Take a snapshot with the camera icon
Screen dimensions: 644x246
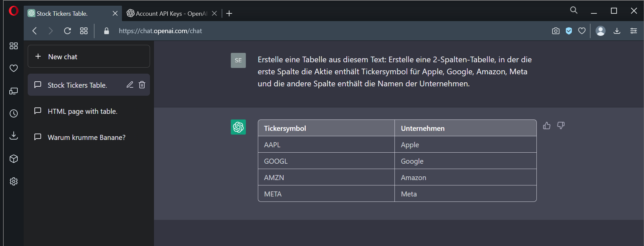click(556, 31)
